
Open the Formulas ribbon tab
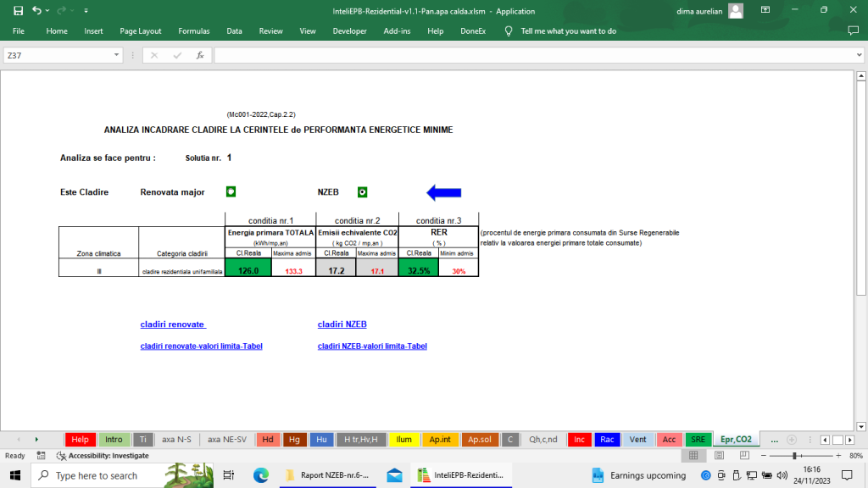(193, 31)
